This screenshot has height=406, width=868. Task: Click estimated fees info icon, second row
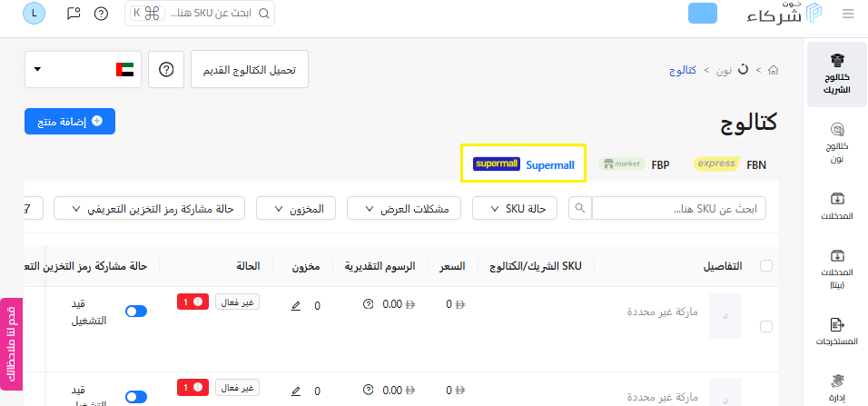368,390
